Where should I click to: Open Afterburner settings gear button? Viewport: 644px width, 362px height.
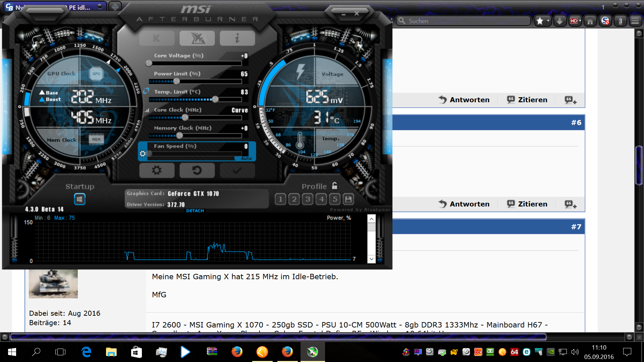157,171
